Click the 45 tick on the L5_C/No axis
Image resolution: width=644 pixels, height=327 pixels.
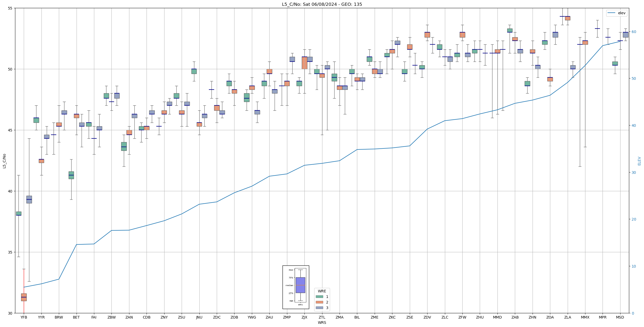[x=10, y=130]
